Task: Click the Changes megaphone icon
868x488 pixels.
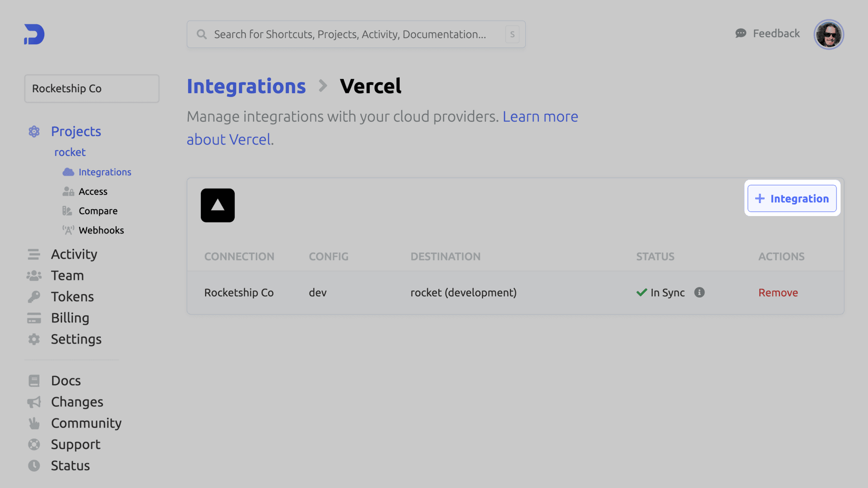Action: [34, 402]
